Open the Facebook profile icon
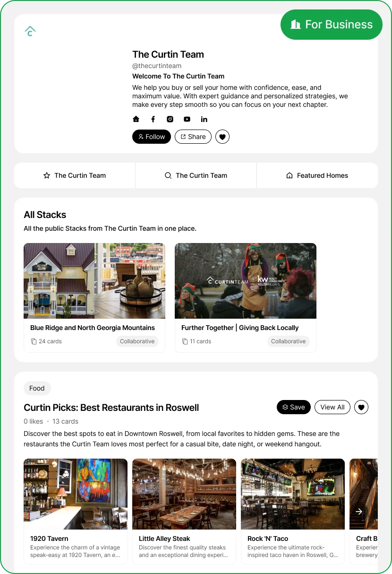Image resolution: width=392 pixels, height=574 pixels. click(x=153, y=119)
